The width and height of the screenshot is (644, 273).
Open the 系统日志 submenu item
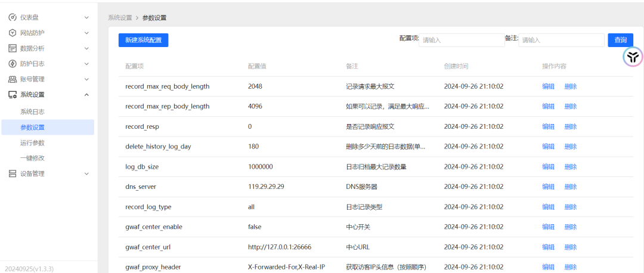[x=32, y=111]
